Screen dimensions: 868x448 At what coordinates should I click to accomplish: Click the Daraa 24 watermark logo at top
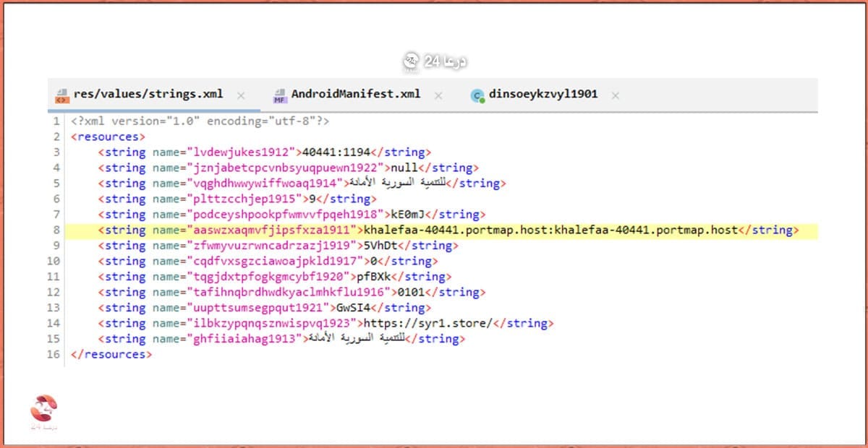click(434, 62)
